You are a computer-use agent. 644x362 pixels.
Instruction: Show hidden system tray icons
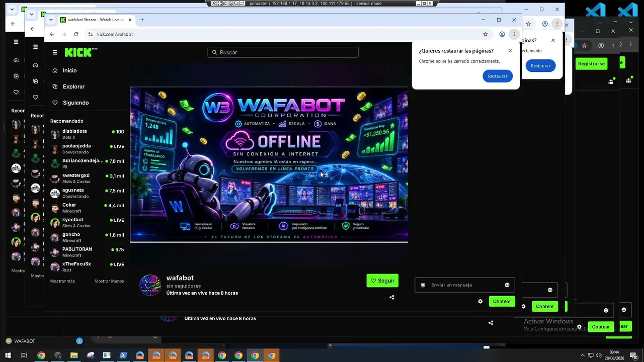(583, 355)
